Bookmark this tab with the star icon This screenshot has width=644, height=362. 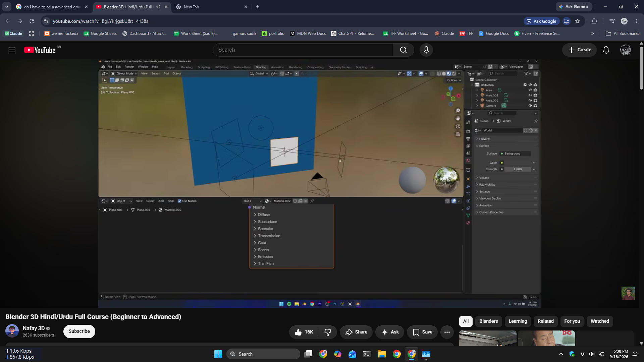coord(577,21)
